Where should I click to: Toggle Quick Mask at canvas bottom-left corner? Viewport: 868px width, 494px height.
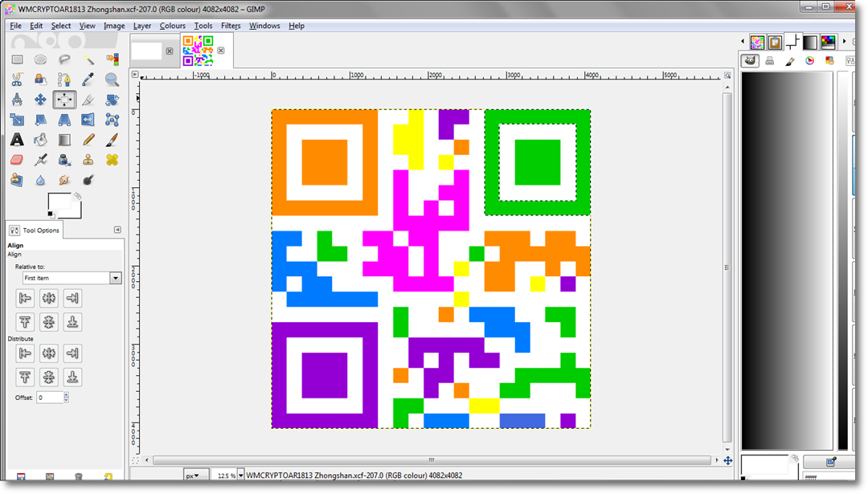coord(135,459)
